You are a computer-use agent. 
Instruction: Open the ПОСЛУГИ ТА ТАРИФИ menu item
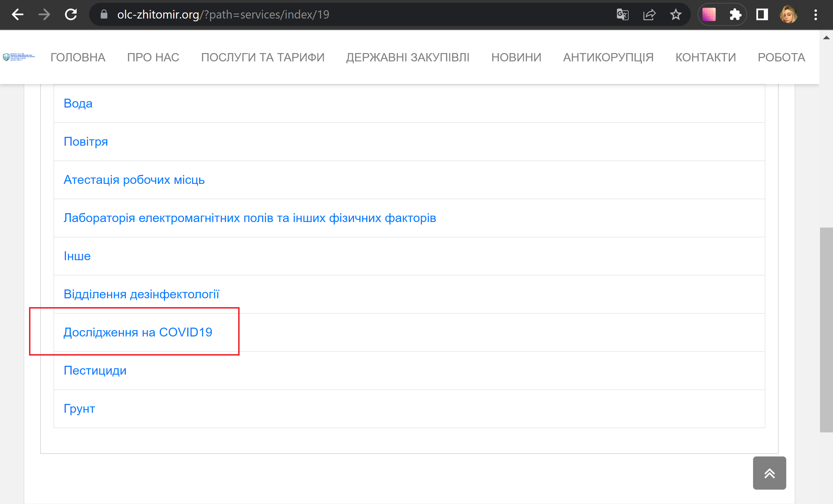coord(262,58)
